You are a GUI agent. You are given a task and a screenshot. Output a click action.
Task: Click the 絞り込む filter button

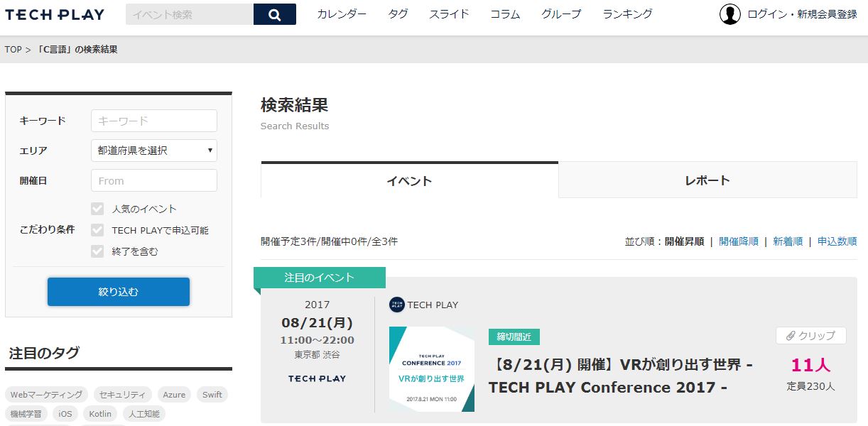[118, 291]
